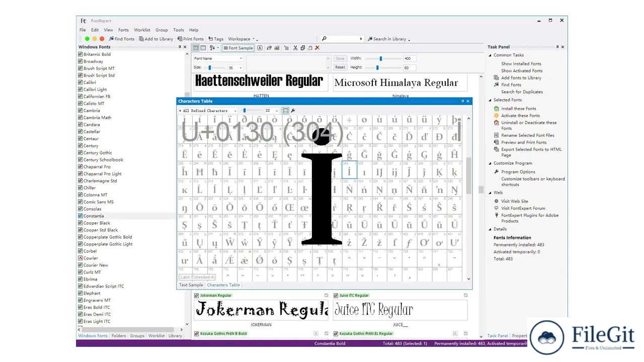Pin the Windows Fonts panel

180,47
